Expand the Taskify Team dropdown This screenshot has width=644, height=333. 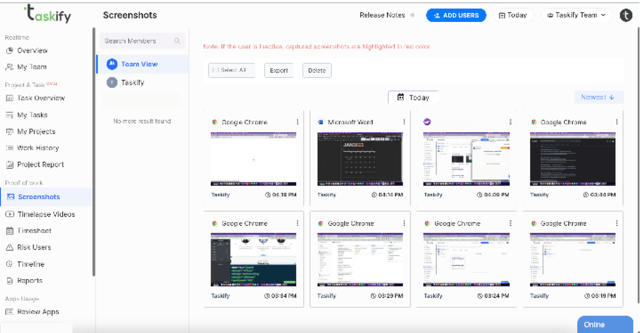(576, 15)
